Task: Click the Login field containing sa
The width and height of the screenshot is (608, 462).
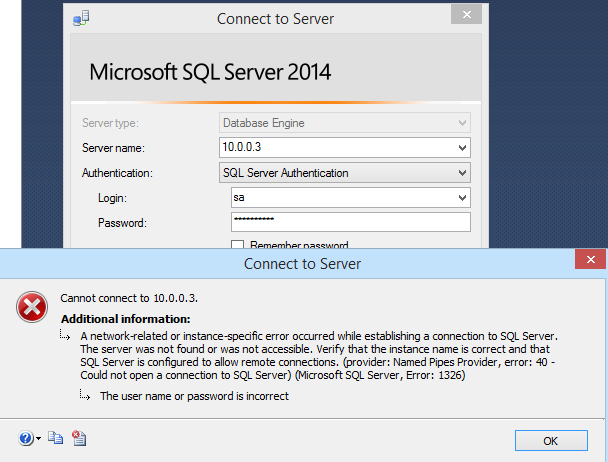Action: 340,198
